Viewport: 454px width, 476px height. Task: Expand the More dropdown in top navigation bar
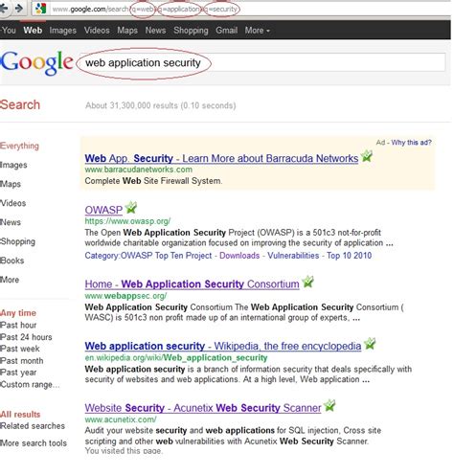(x=258, y=31)
